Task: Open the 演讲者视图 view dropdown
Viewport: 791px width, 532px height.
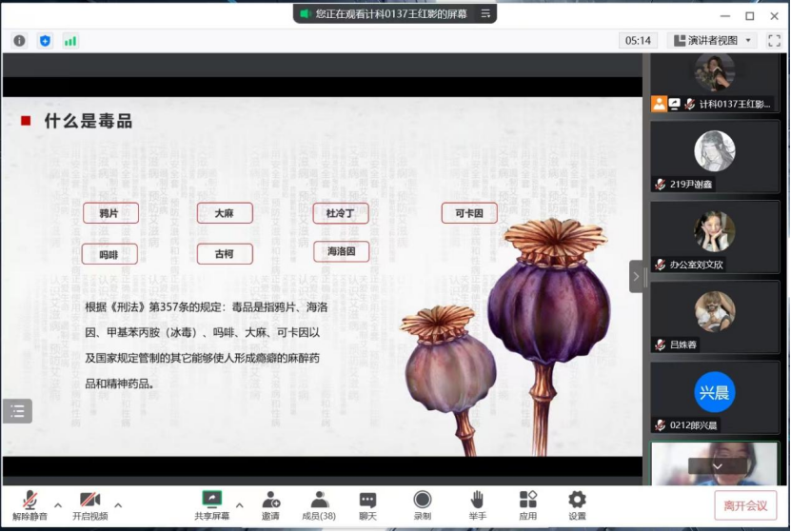Action: 712,40
